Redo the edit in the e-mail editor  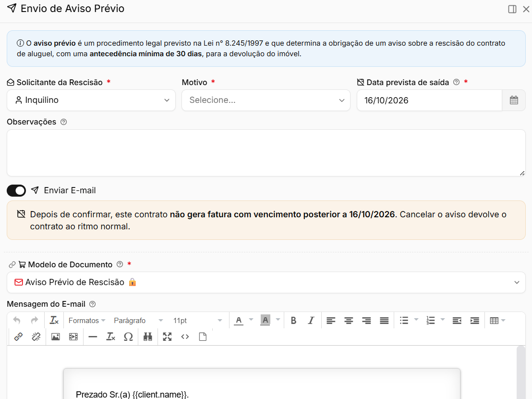pos(35,321)
